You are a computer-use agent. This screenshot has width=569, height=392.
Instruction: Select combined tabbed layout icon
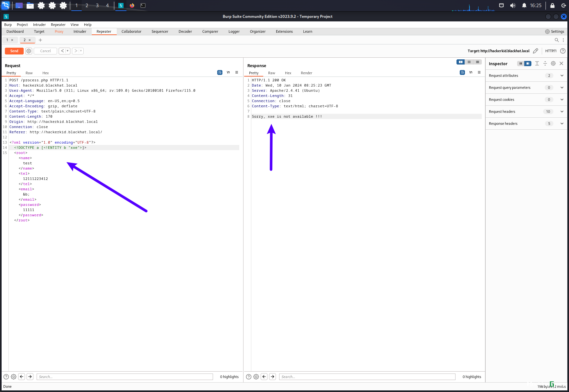point(477,62)
